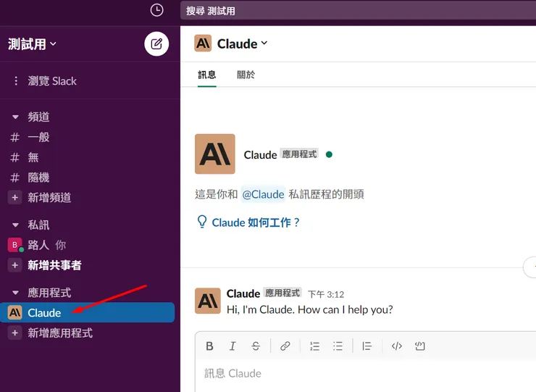
Task: Toggle inline code formatting
Action: [x=396, y=346]
